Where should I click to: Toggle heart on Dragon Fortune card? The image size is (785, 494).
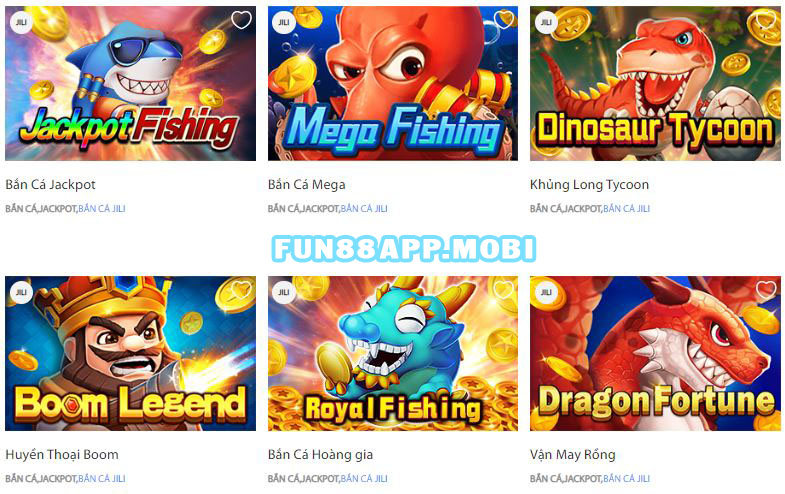coord(766,290)
